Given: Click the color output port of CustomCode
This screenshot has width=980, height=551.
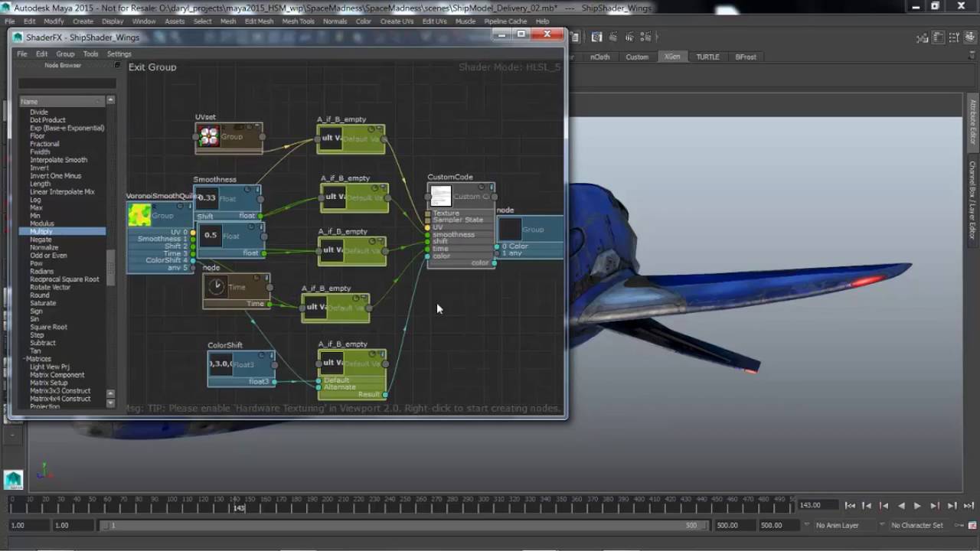Looking at the screenshot, I should (494, 263).
